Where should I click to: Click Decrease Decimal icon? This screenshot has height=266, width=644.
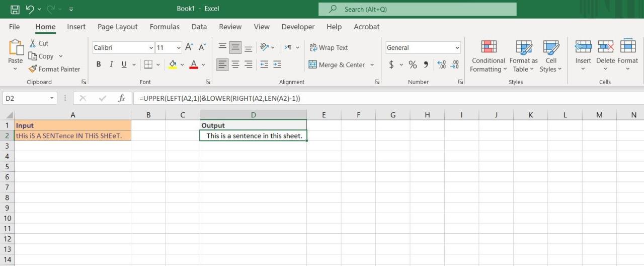(x=455, y=64)
